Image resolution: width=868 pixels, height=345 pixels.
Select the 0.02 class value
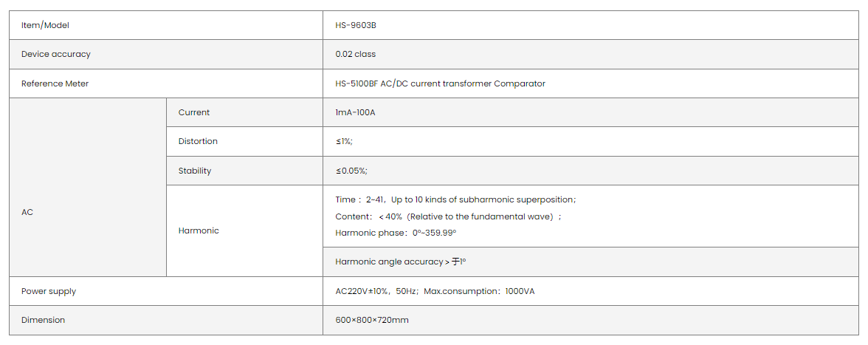pos(356,54)
